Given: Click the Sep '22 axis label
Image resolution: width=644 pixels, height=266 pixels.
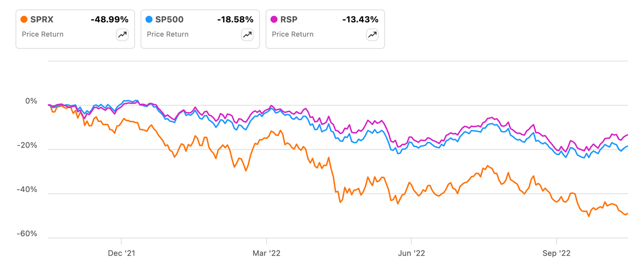Looking at the screenshot, I should 557,253.
